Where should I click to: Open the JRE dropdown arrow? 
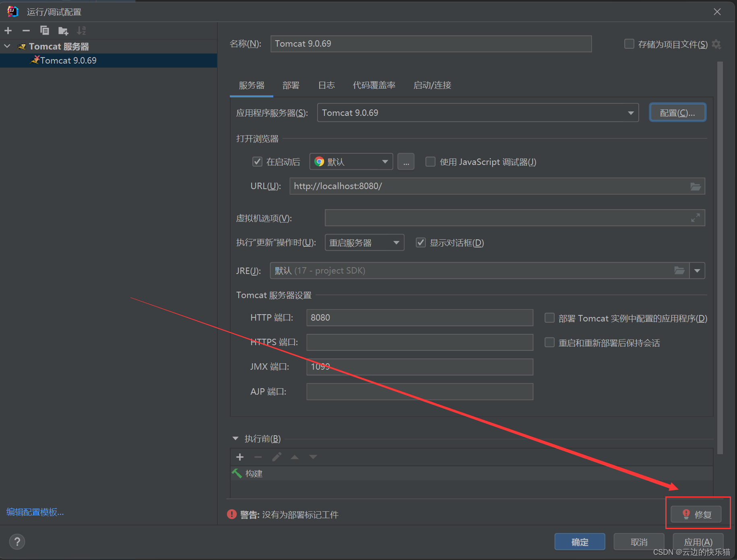coord(697,270)
